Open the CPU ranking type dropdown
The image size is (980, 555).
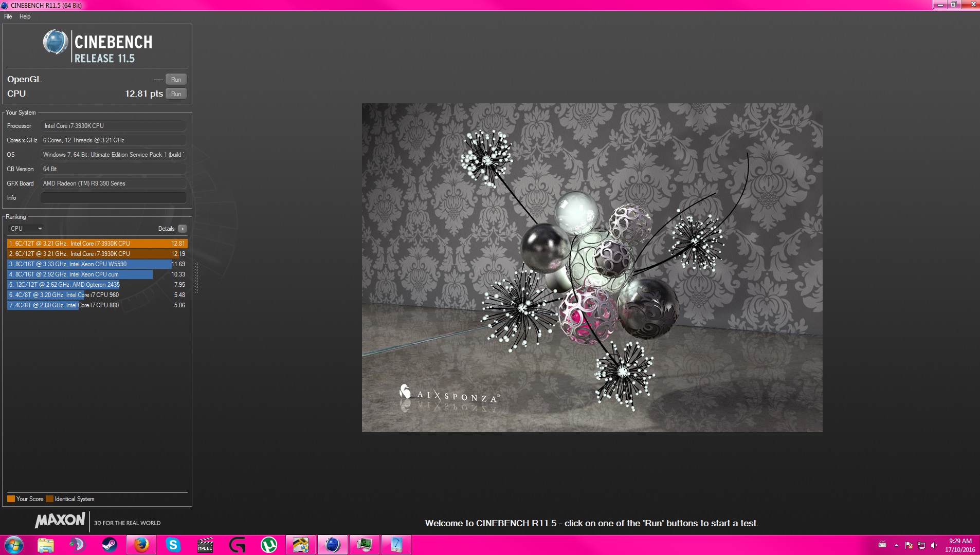coord(26,229)
